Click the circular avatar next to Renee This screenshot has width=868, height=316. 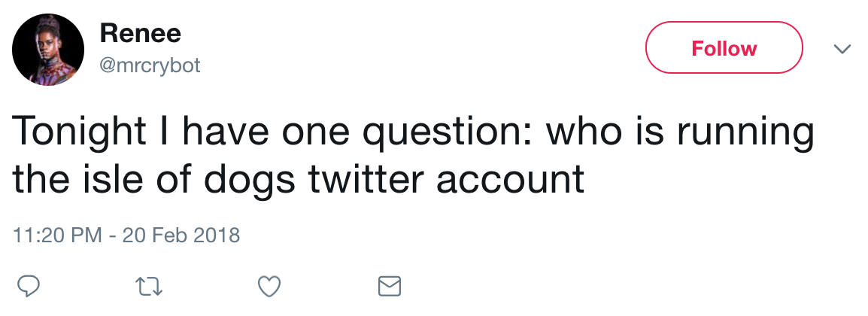point(48,49)
